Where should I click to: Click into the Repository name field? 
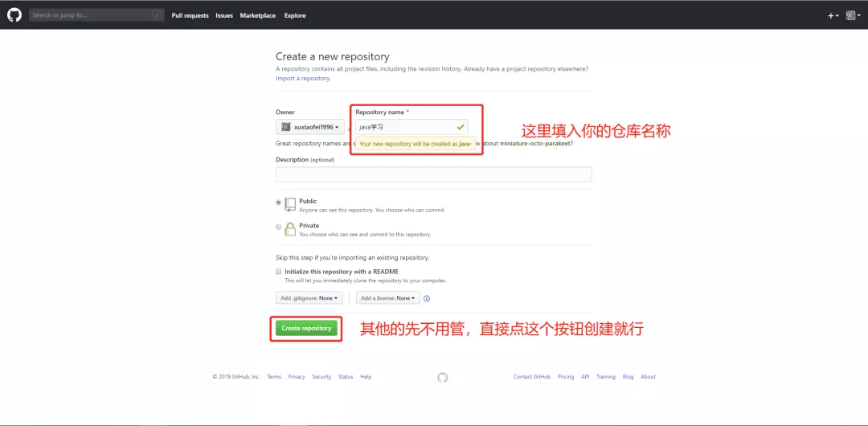[x=411, y=127]
